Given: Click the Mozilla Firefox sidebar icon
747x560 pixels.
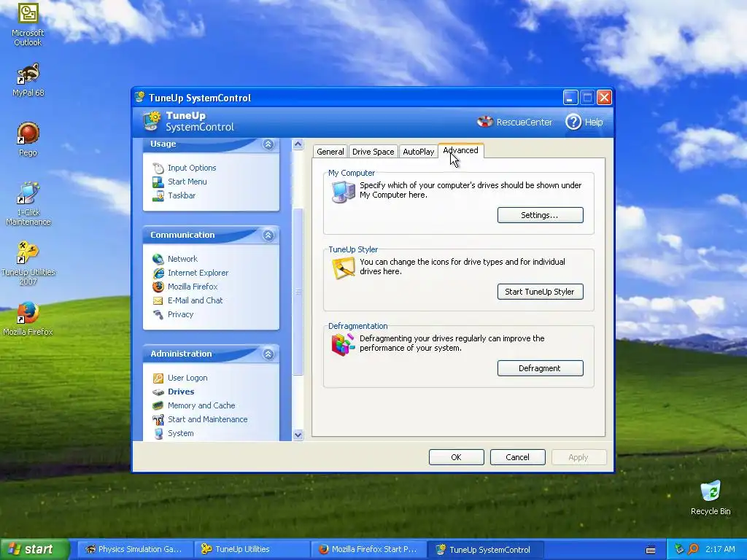Looking at the screenshot, I should [x=158, y=286].
